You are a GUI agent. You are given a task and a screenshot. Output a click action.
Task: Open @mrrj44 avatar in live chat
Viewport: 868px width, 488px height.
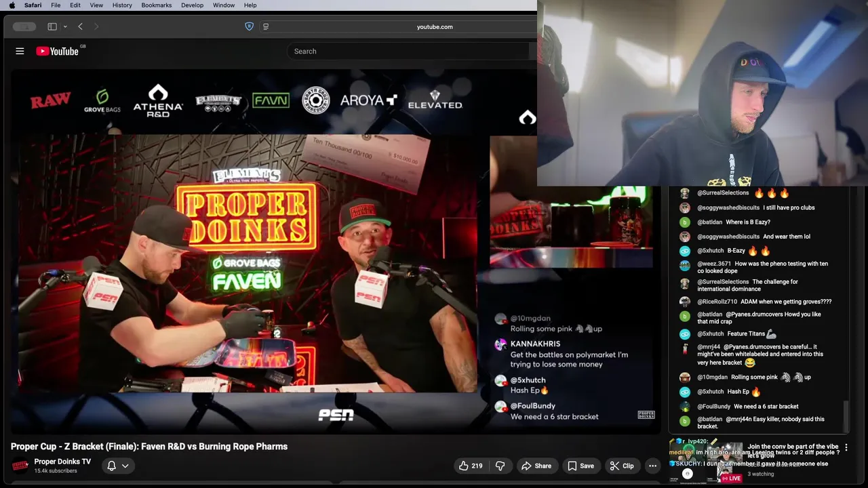click(685, 348)
